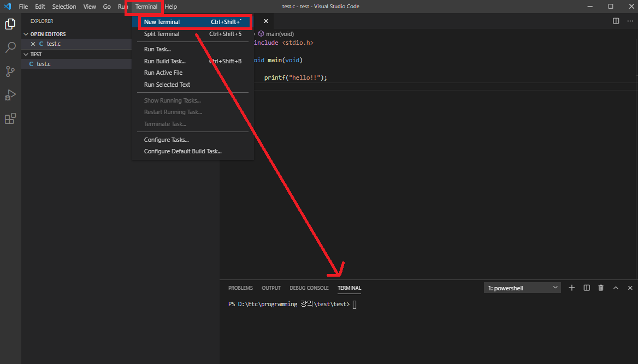The height and width of the screenshot is (364, 638).
Task: Switch to the DEBUG CONSOLE tab
Action: pos(309,288)
